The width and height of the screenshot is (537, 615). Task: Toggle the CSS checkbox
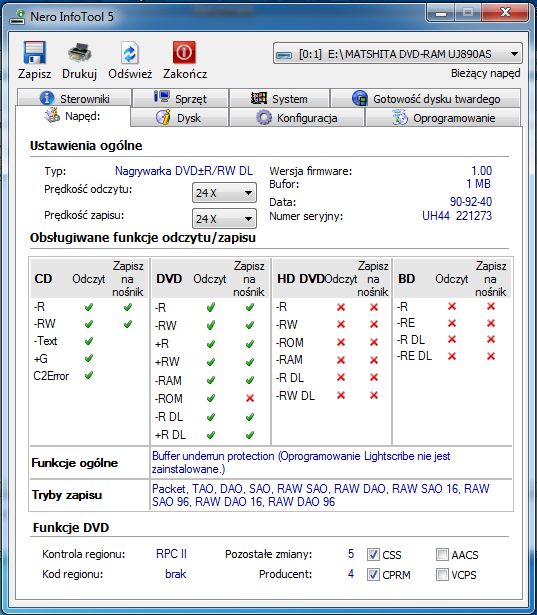pyautogui.click(x=373, y=555)
